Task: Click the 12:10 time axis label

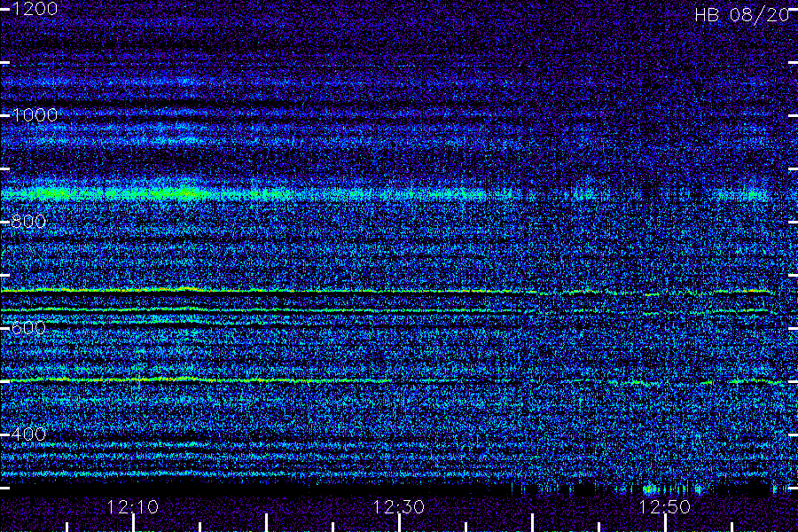Action: coord(133,507)
